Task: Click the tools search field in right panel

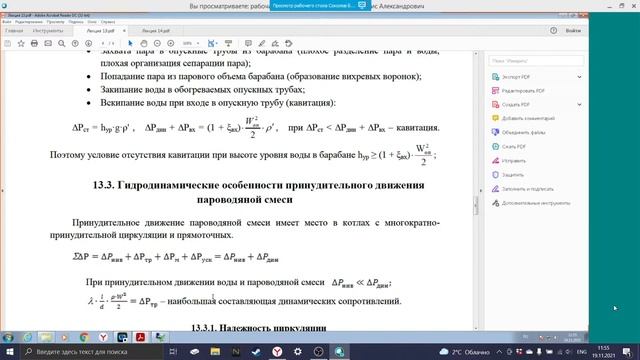Action: 536,61
